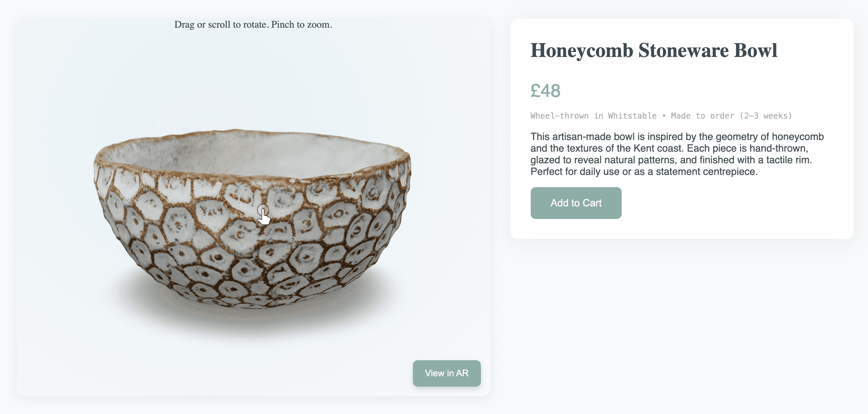Click the artisan-made bowl description paragraph

tap(677, 154)
